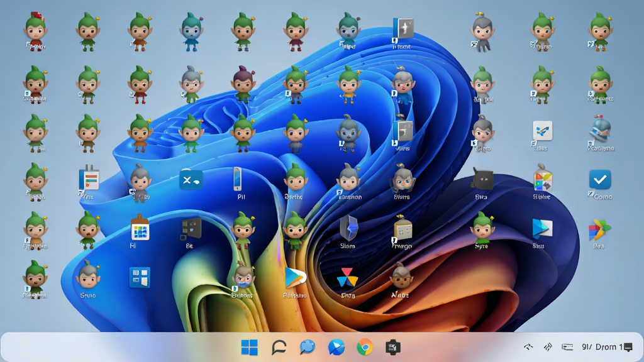Viewport: 644px width, 362px height.
Task: Launch Google Chrome from the taskbar
Action: [x=365, y=347]
